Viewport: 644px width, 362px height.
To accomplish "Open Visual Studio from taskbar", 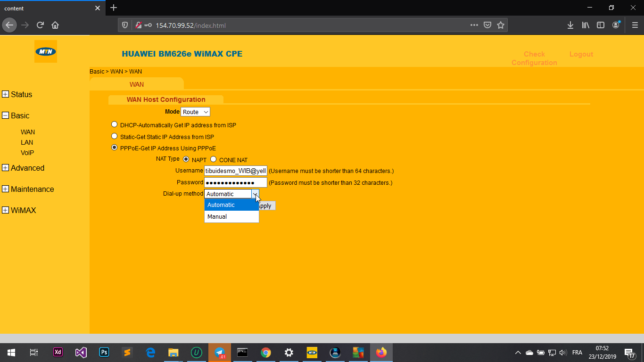I will click(81, 352).
